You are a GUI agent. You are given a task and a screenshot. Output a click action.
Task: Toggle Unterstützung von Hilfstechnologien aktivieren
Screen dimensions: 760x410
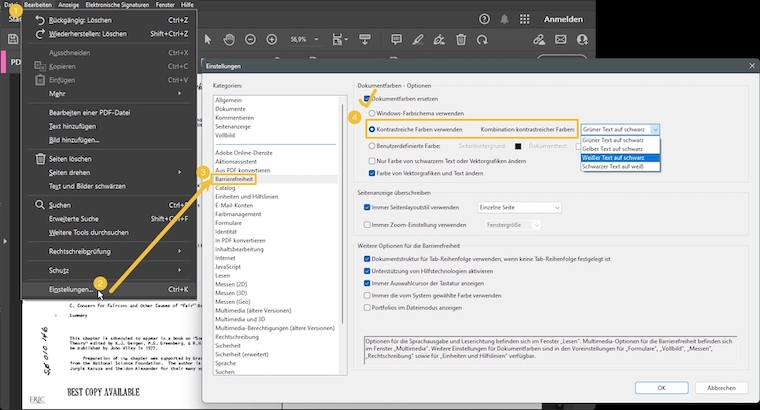pos(367,271)
